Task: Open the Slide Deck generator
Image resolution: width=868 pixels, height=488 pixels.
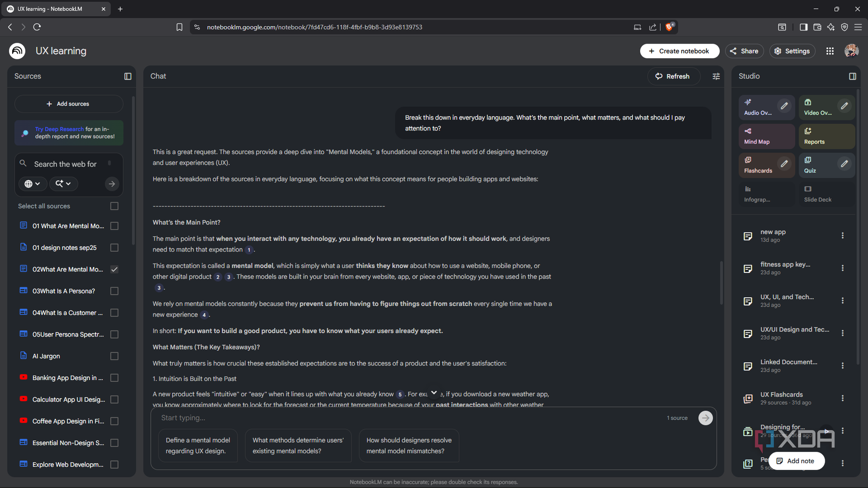Action: click(x=817, y=194)
